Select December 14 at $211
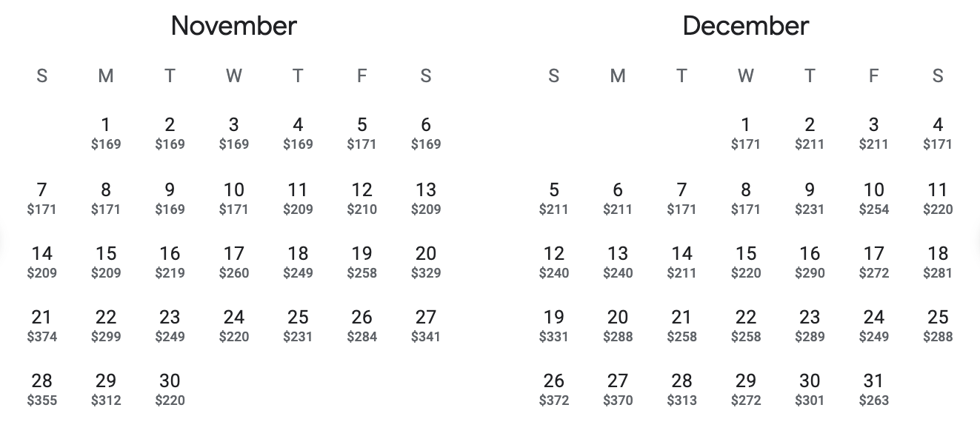The height and width of the screenshot is (439, 980). (681, 262)
